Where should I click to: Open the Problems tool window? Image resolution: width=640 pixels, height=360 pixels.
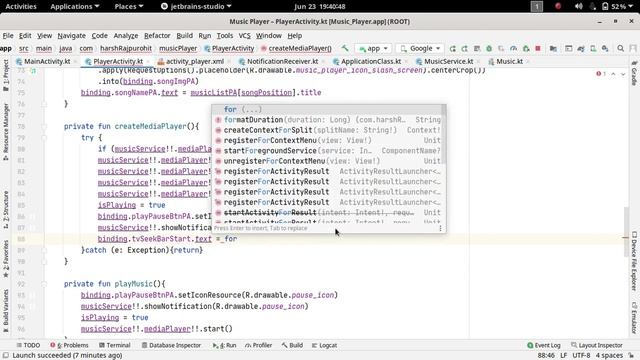click(x=69, y=345)
